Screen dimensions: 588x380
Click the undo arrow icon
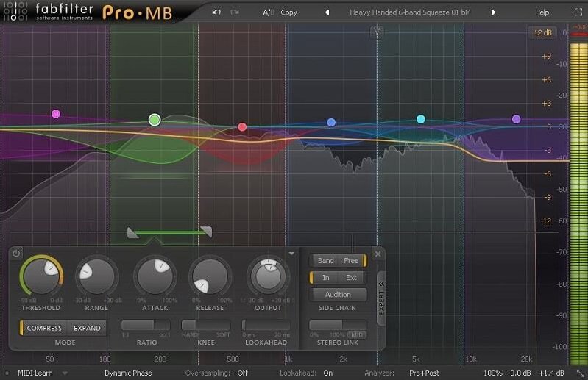coord(216,12)
